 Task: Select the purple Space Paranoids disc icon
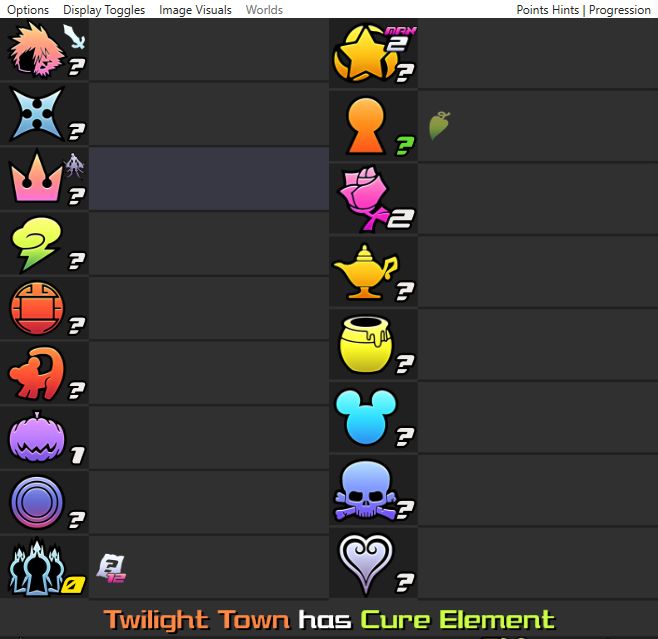pos(37,502)
